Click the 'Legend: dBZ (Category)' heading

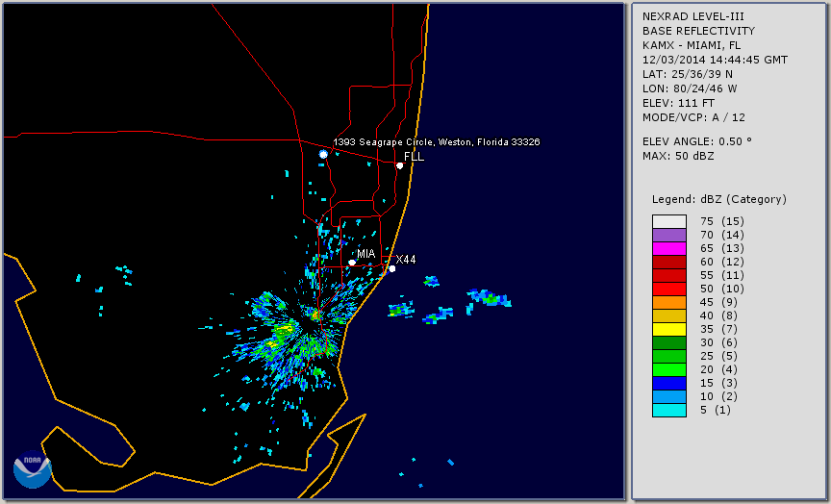[719, 199]
